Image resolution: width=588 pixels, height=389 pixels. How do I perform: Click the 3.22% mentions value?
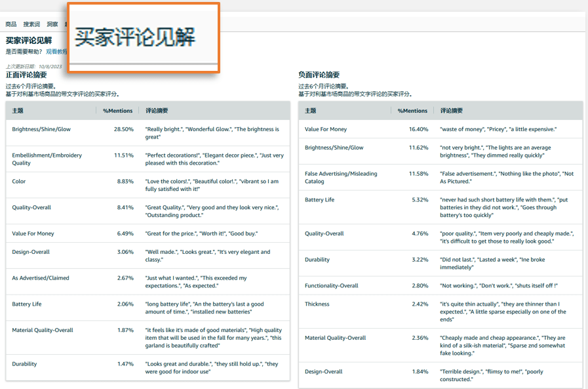click(x=420, y=259)
